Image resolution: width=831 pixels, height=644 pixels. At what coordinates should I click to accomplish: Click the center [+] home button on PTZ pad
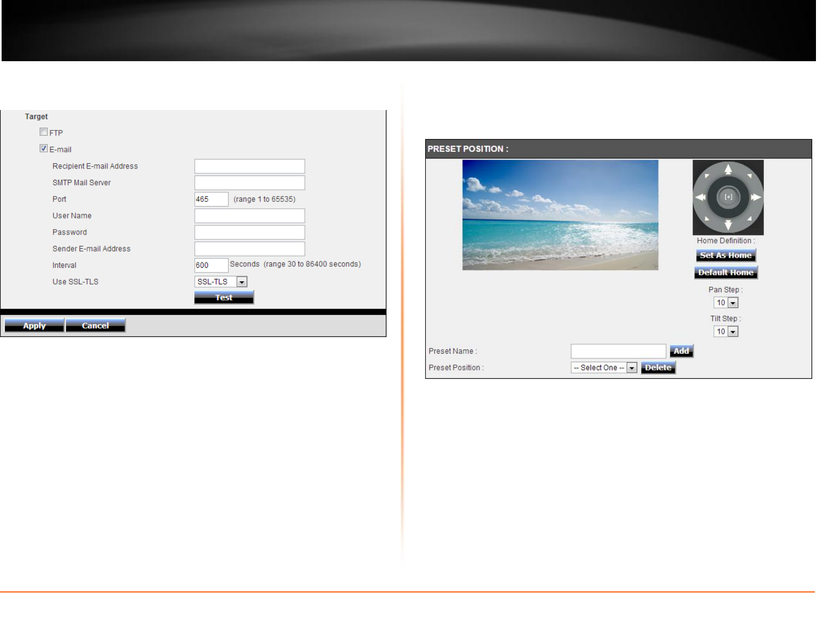pos(728,197)
